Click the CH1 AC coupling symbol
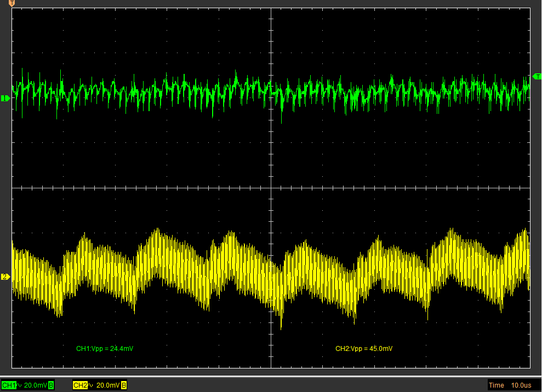The height and width of the screenshot is (392, 542). 20,385
